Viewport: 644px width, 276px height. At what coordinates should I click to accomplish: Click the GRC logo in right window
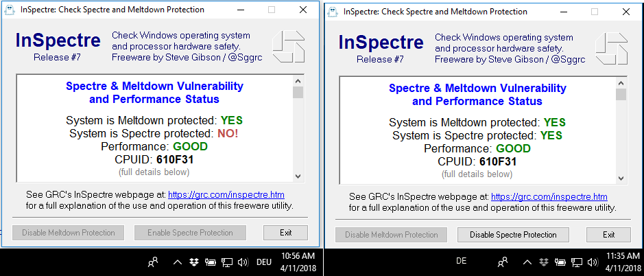[612, 49]
